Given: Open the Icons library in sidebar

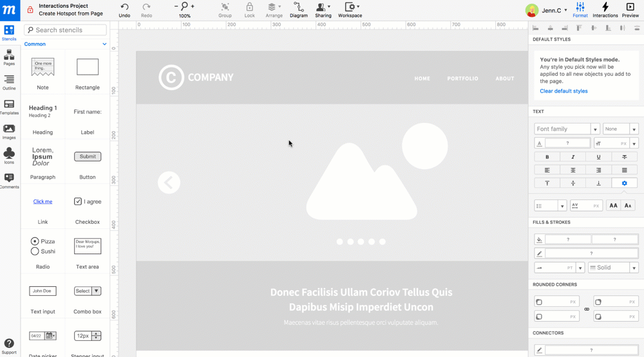Looking at the screenshot, I should click(x=9, y=156).
